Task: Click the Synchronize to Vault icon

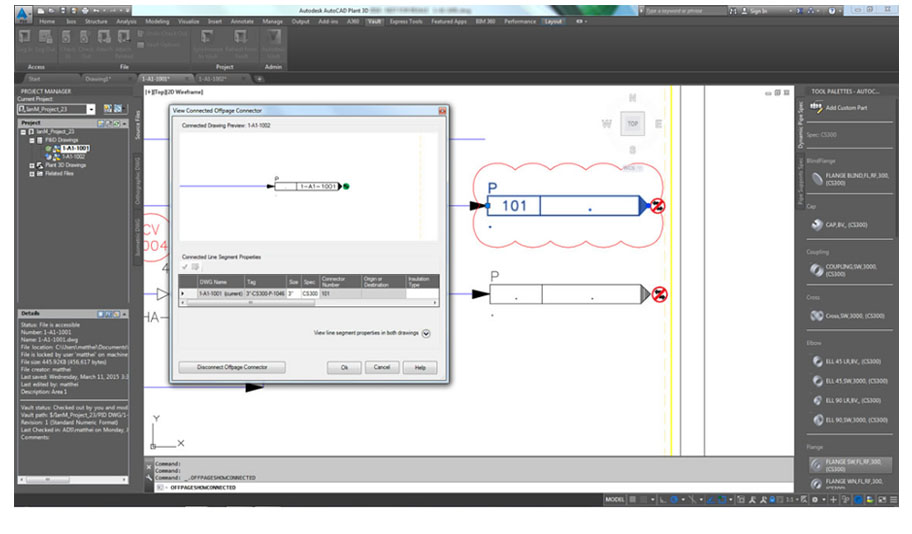Action: pyautogui.click(x=206, y=37)
